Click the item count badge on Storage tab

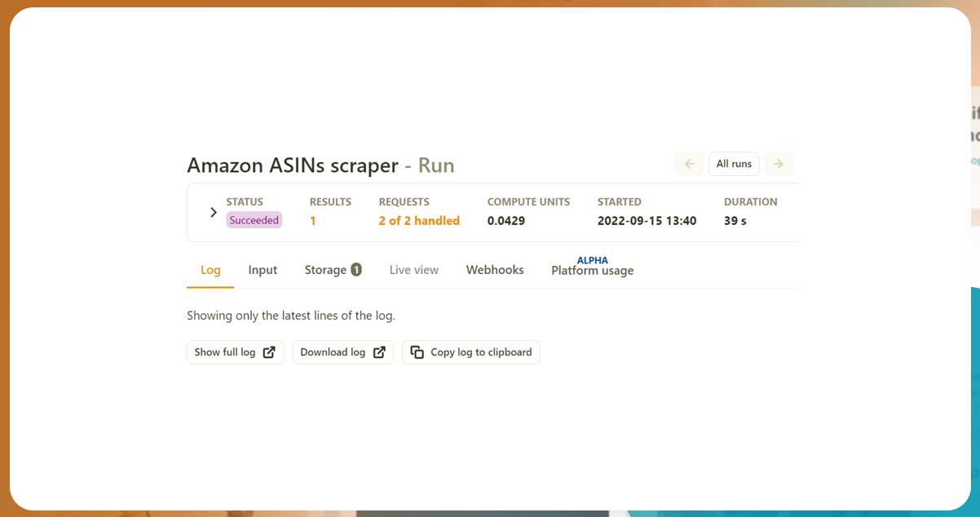tap(356, 268)
